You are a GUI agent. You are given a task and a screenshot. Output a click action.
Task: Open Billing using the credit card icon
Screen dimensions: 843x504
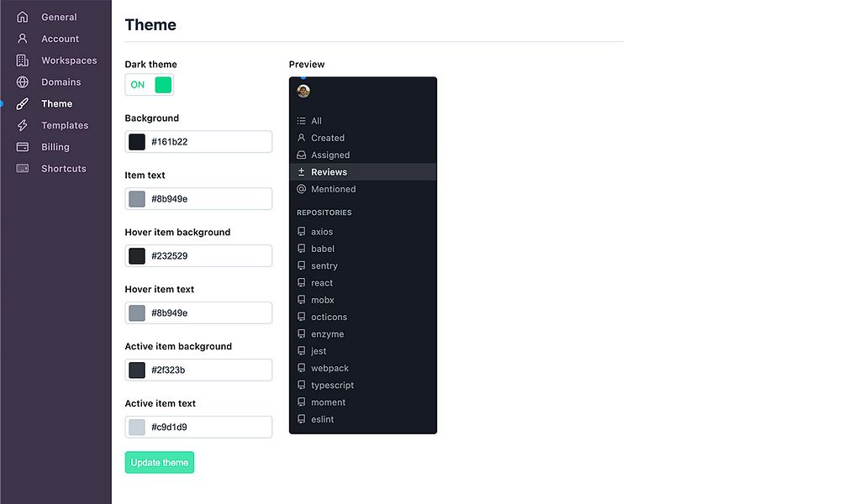pos(22,147)
